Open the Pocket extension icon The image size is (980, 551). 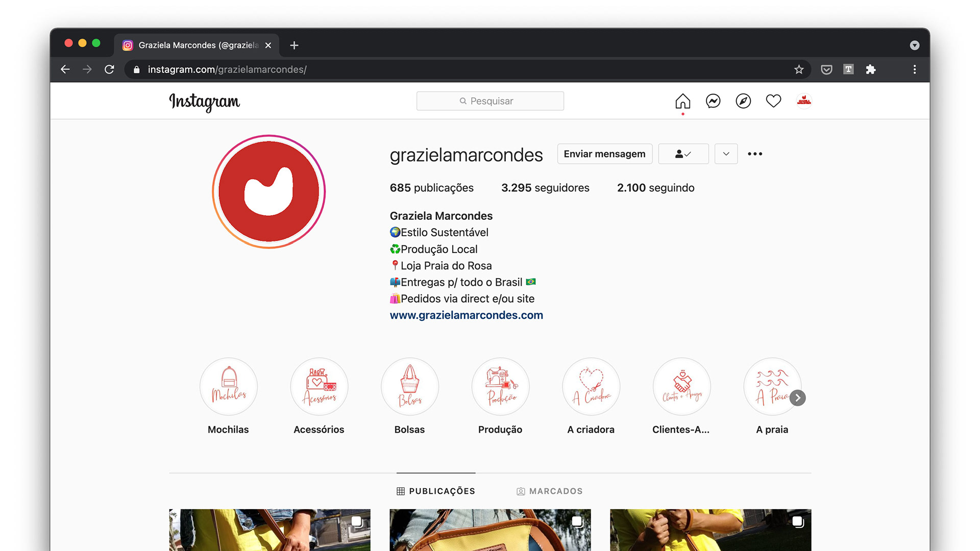point(826,69)
